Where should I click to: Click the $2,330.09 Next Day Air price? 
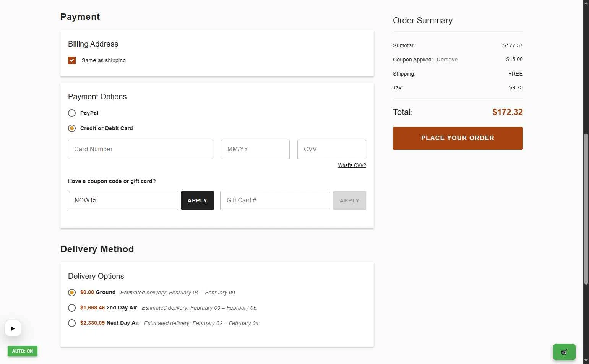92,323
